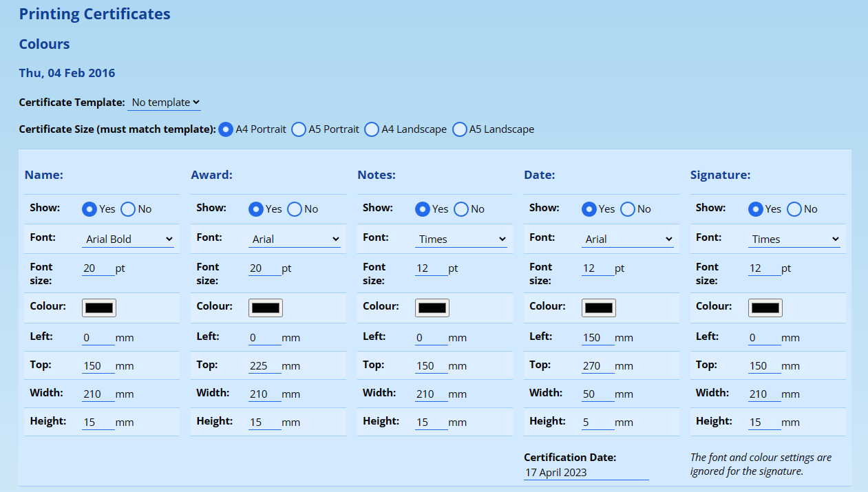
Task: Open the Name colour picker
Action: point(99,308)
